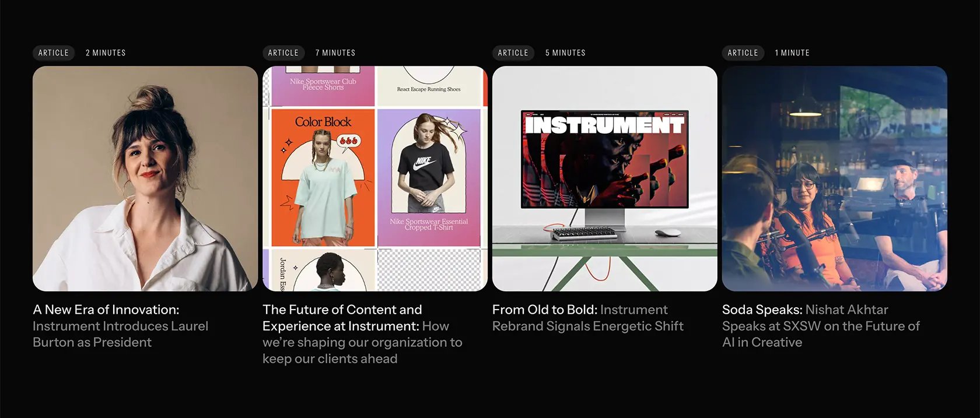This screenshot has width=980, height=418.
Task: Click ARTICLE tag above Laurel Burton card
Action: click(x=54, y=53)
